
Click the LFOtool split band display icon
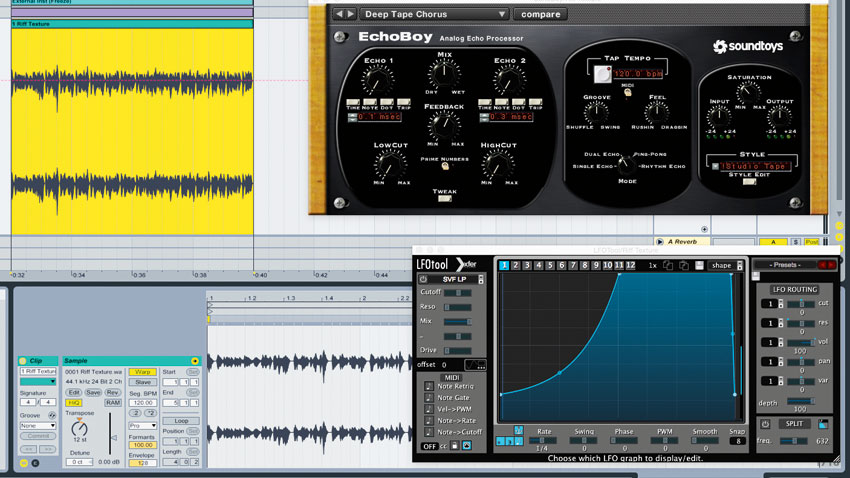[x=823, y=424]
